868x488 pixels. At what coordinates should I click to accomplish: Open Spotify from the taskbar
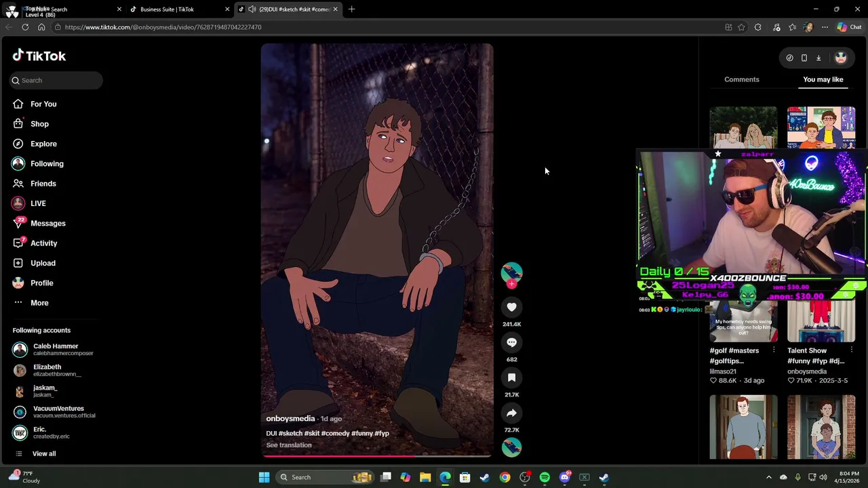pos(545,477)
